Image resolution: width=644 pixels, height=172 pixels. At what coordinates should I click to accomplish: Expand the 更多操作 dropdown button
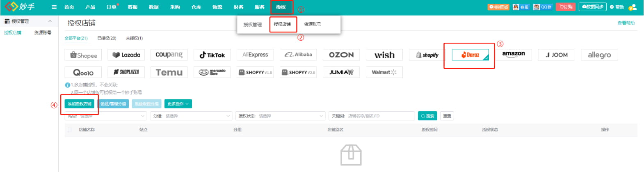pyautogui.click(x=178, y=104)
